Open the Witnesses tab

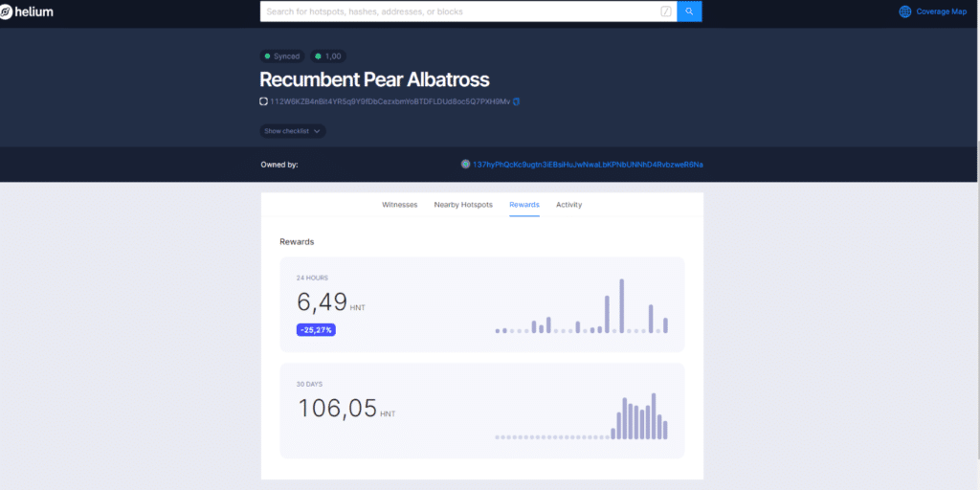pos(399,205)
